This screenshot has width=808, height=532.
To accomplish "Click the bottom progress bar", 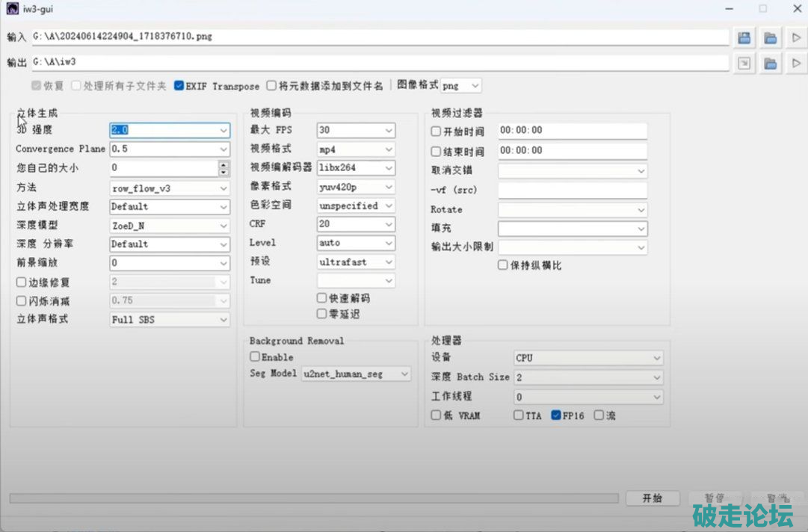I will point(314,498).
